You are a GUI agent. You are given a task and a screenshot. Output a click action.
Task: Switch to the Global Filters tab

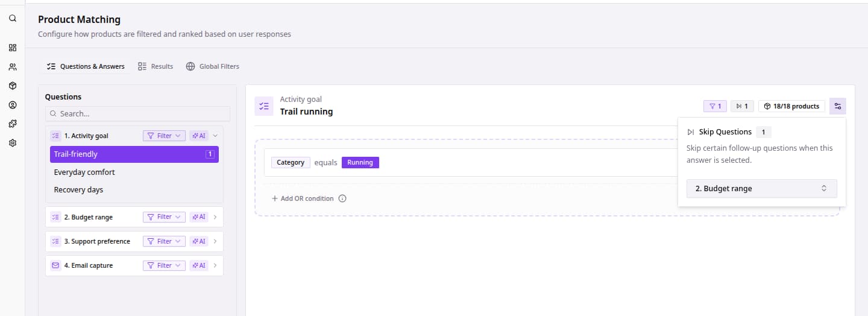(x=212, y=66)
